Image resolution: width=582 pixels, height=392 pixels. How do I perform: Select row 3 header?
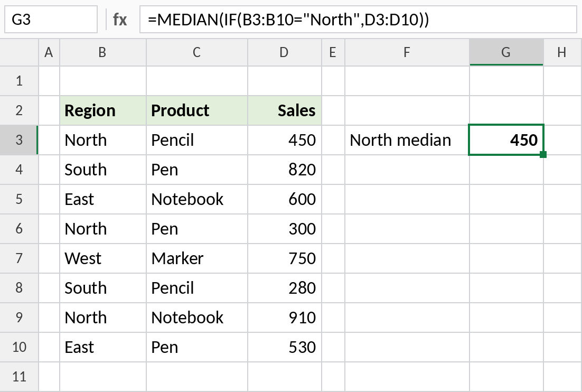[x=19, y=141]
